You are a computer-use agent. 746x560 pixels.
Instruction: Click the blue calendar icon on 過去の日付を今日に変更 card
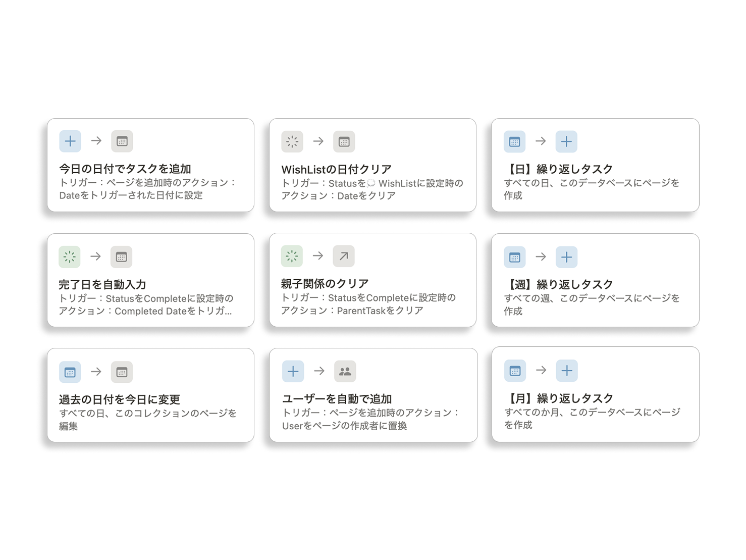tap(70, 372)
